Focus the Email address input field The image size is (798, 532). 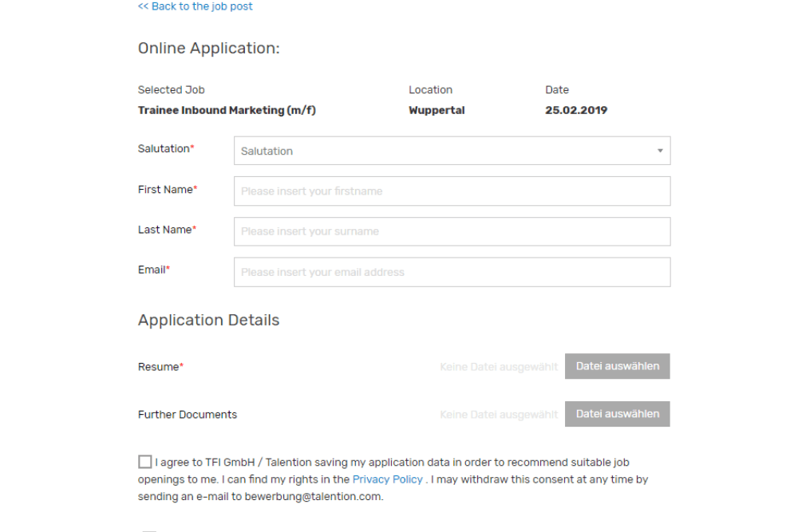(x=452, y=272)
